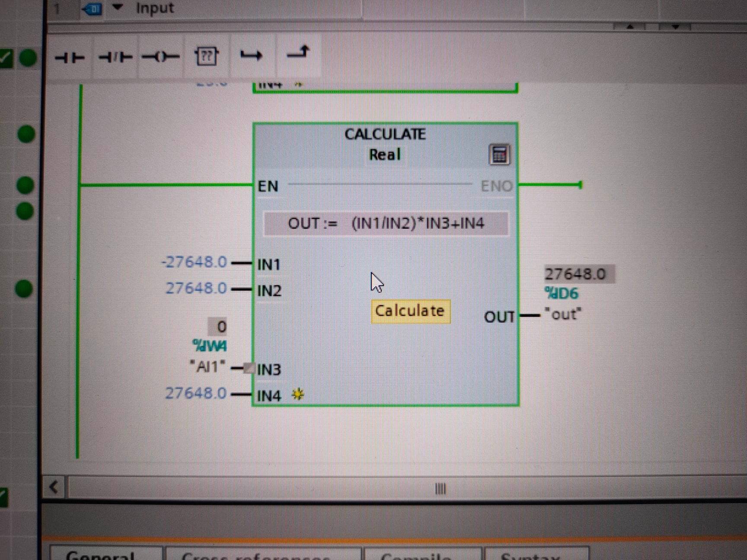Expand the Input section dropdown arrow
The height and width of the screenshot is (560, 747).
pos(118,7)
